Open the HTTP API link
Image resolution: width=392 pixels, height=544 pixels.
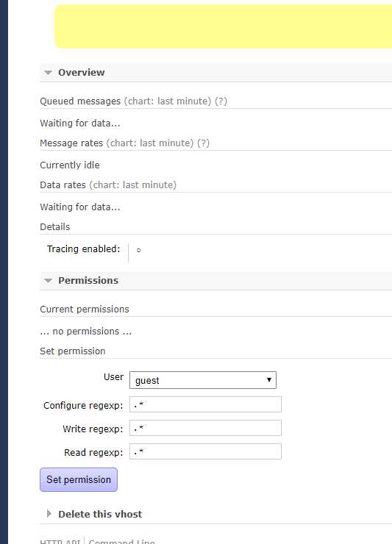tap(60, 542)
